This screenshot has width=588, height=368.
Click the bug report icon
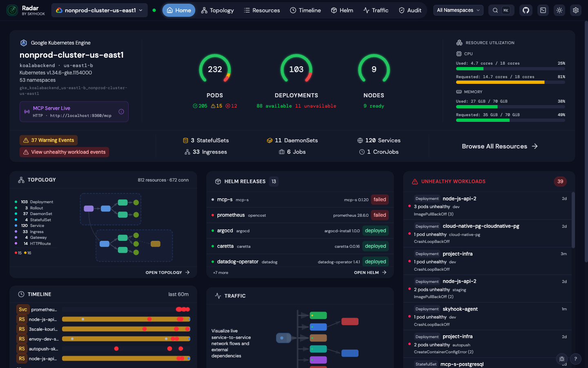coord(562,359)
